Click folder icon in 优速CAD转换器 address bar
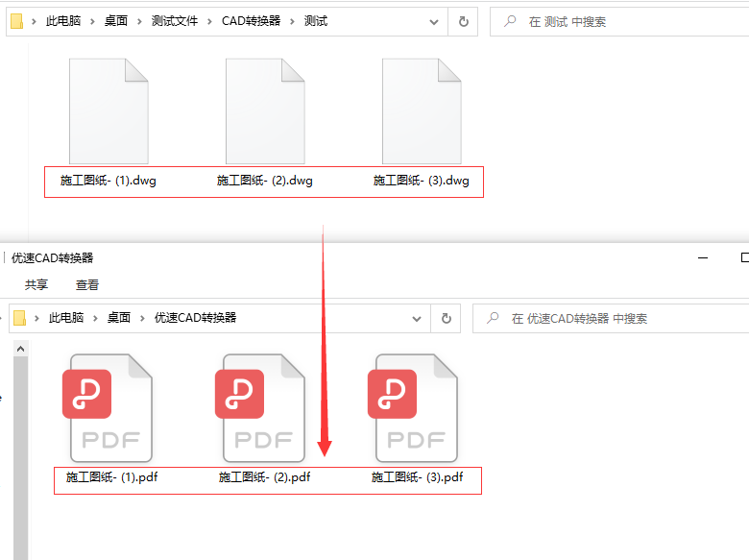This screenshot has height=560, width=749. 19,318
